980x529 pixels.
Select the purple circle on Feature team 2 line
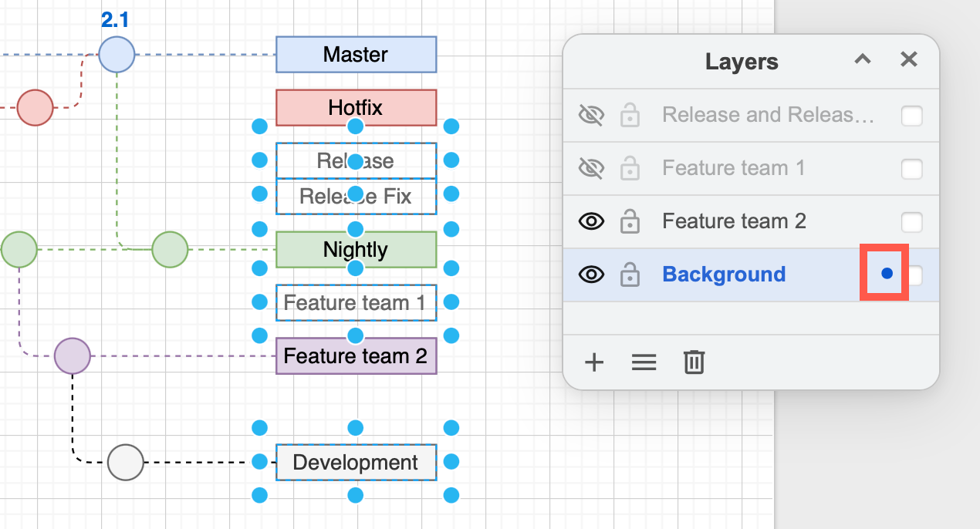pos(73,356)
